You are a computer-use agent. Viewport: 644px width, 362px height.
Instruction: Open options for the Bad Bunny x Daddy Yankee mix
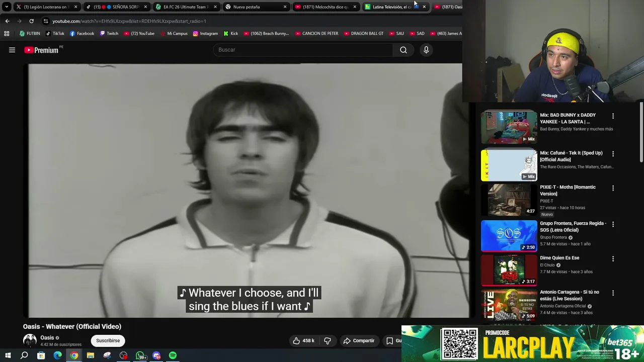coord(613,116)
